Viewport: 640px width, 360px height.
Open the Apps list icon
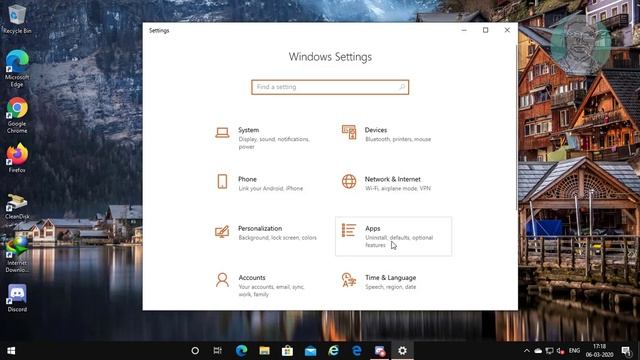349,230
